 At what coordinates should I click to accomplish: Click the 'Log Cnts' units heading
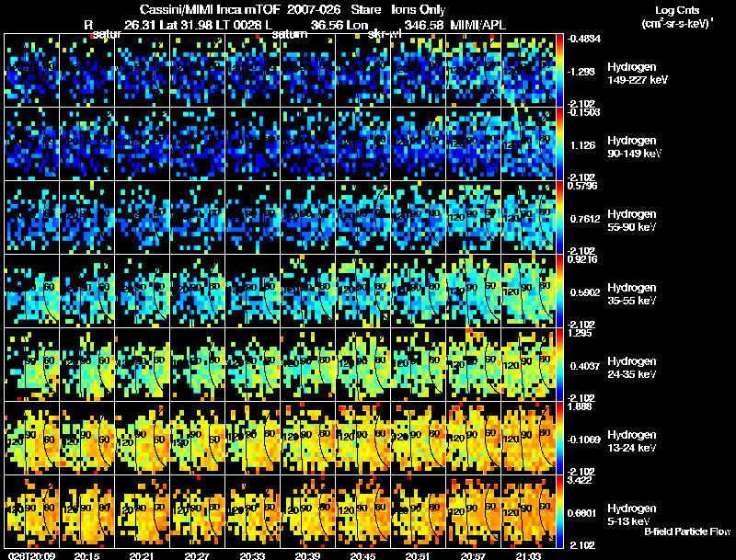point(677,10)
